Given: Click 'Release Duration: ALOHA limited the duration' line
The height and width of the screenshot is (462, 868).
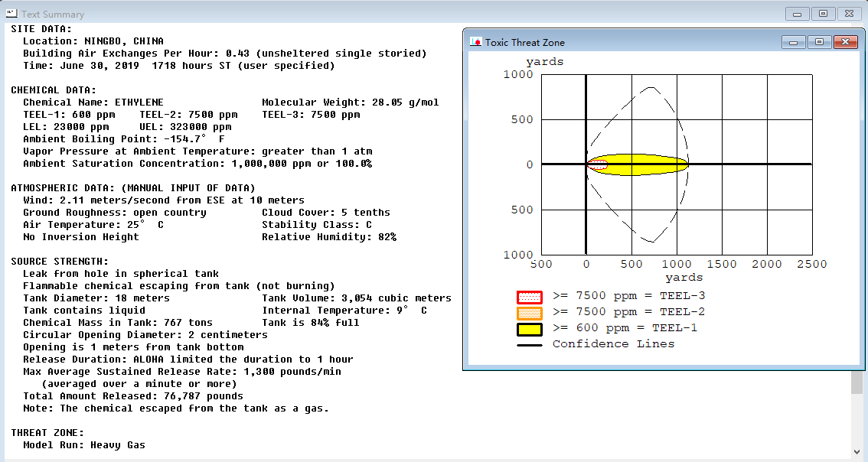Looking at the screenshot, I should point(188,359).
